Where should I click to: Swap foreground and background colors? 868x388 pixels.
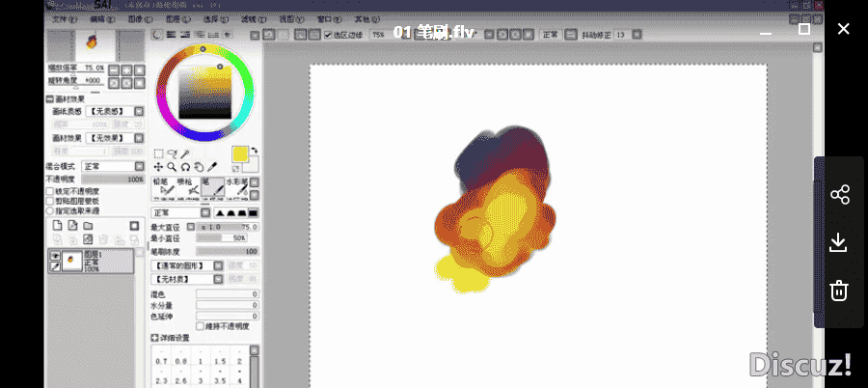pyautogui.click(x=254, y=151)
